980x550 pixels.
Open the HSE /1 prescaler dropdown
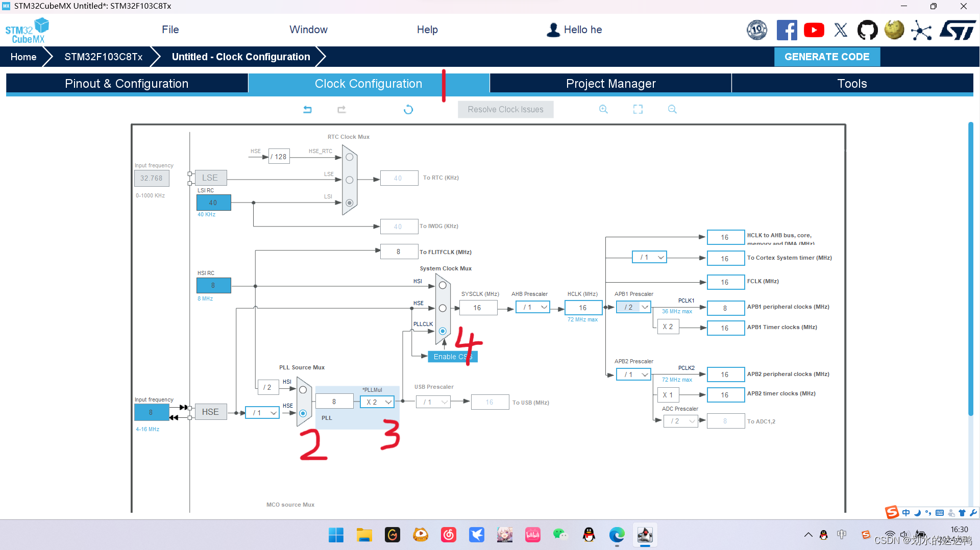(x=262, y=413)
